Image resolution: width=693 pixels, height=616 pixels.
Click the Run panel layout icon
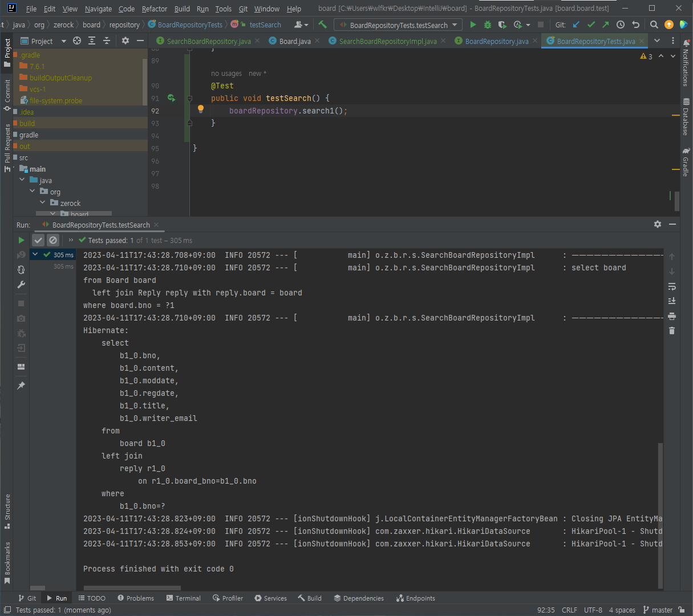point(21,367)
